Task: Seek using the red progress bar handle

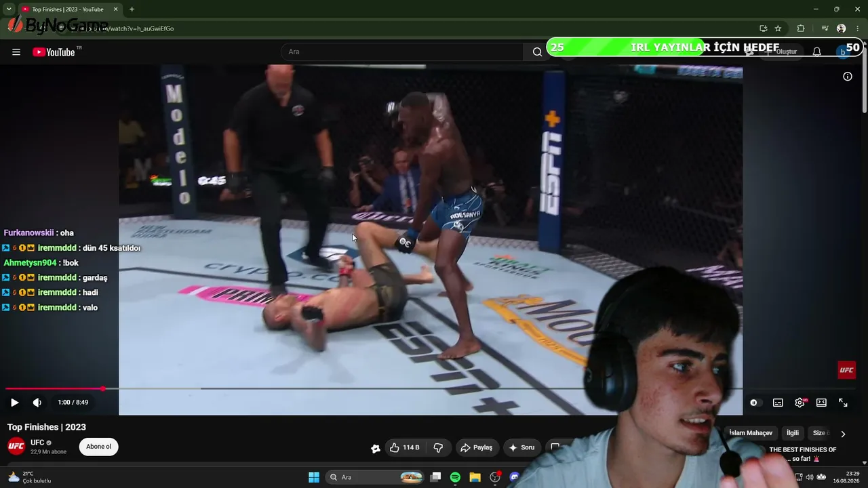Action: coord(103,388)
